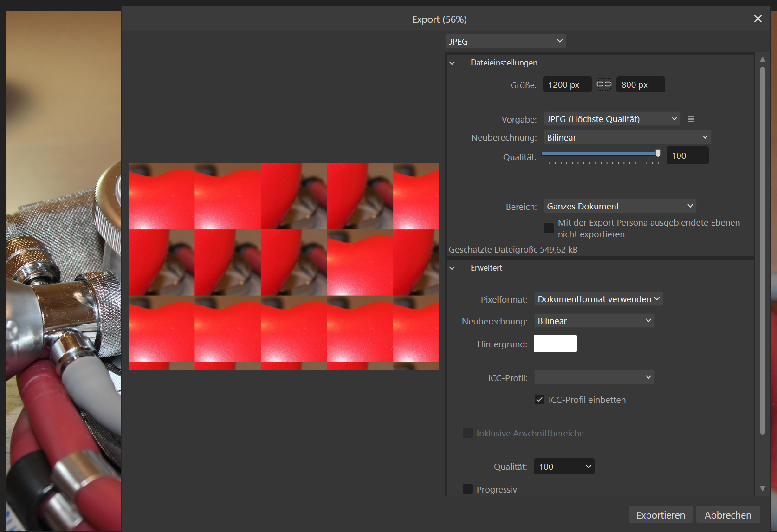Image resolution: width=777 pixels, height=532 pixels.
Task: Open the Bereich dropdown Ganzes Dokument
Action: tap(620, 206)
